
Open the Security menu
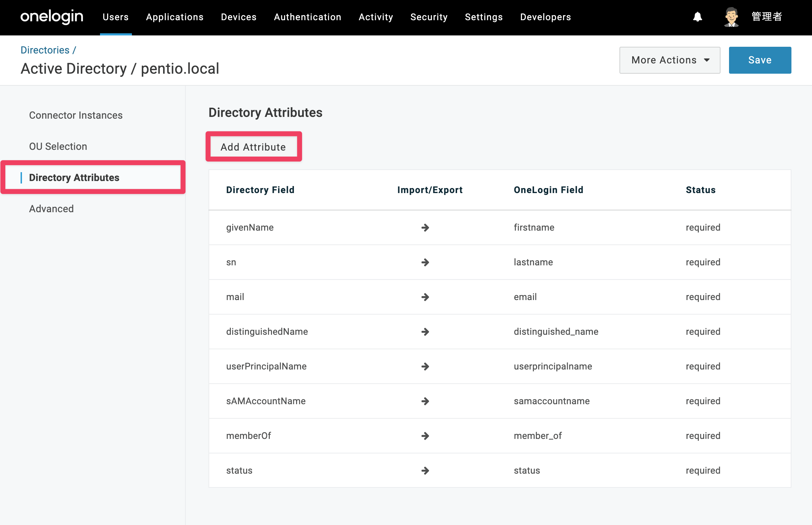pos(429,17)
